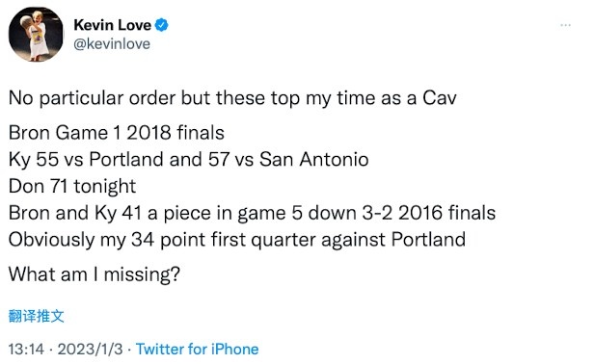Screen dimensions: 594x364
Task: Open the Kevin Love display name link
Action: [x=113, y=25]
